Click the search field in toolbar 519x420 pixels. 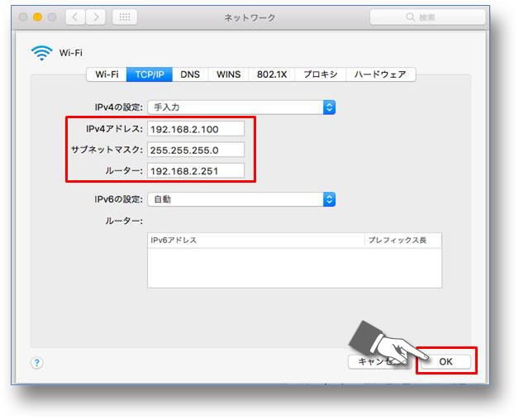pyautogui.click(x=427, y=17)
